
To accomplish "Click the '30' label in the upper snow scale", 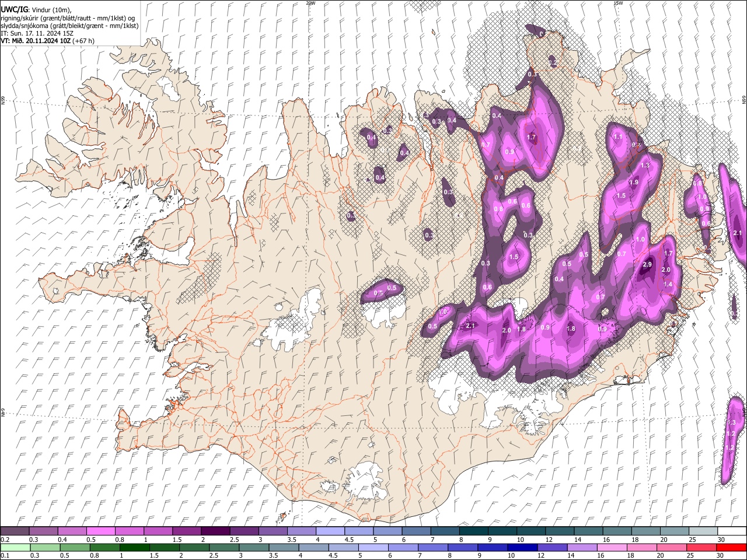I will click(x=721, y=540).
